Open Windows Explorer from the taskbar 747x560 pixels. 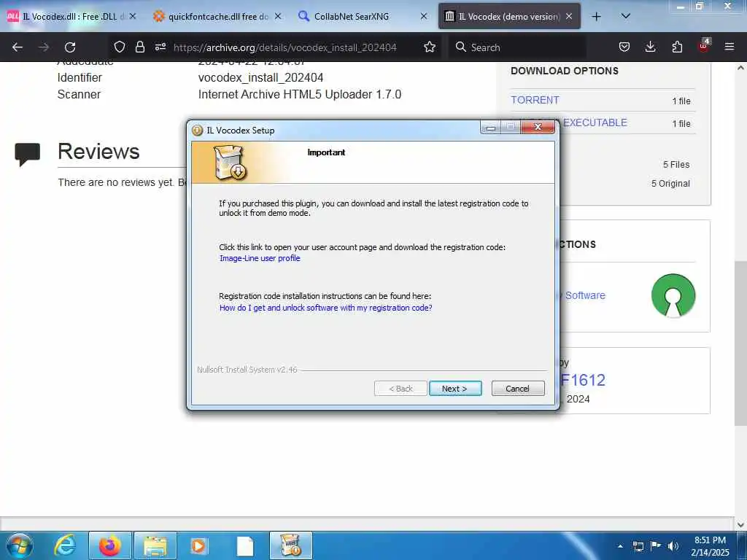pos(155,545)
